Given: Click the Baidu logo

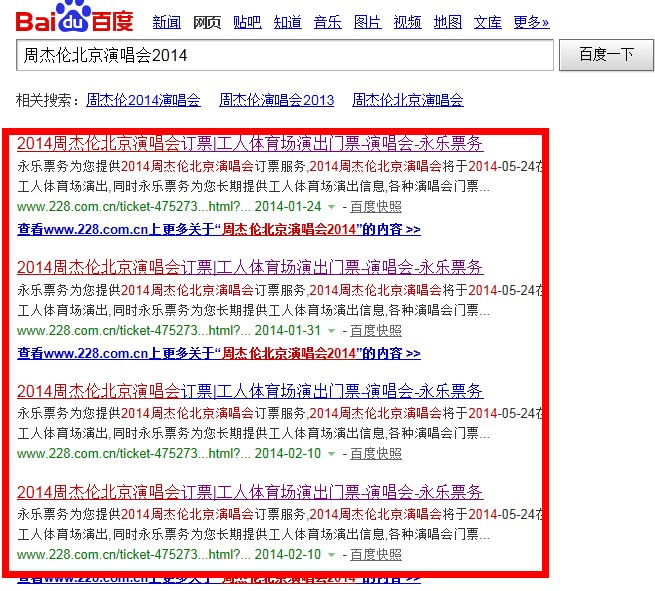Looking at the screenshot, I should coord(74,18).
